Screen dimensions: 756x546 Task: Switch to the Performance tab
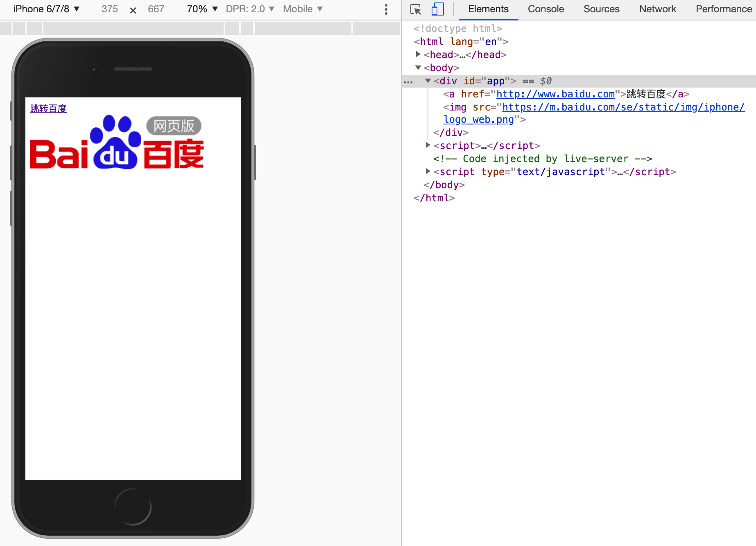pyautogui.click(x=724, y=9)
